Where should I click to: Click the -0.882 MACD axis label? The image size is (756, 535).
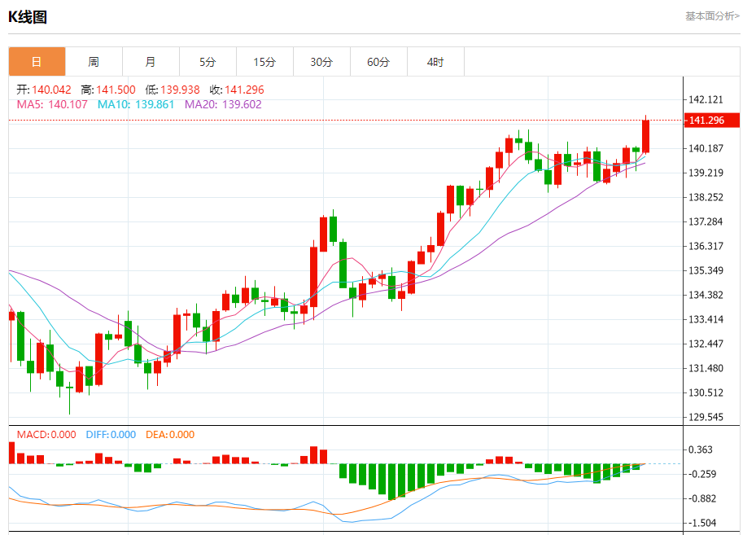pos(702,498)
